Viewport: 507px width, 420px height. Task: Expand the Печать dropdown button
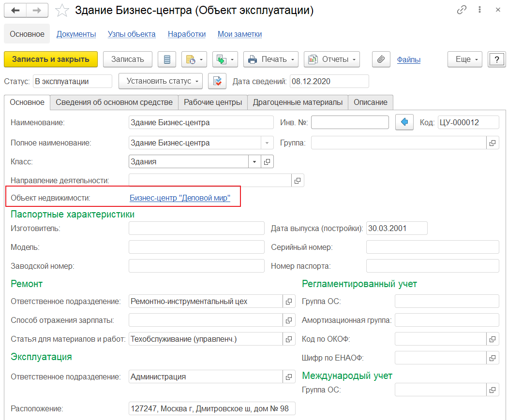coord(270,59)
